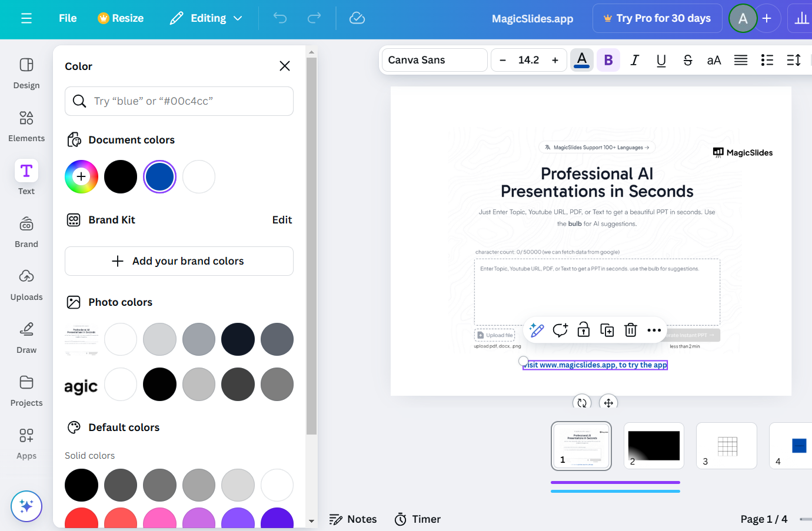Apply bulleted list formatting
Viewport: 812px width, 531px height.
coord(767,60)
